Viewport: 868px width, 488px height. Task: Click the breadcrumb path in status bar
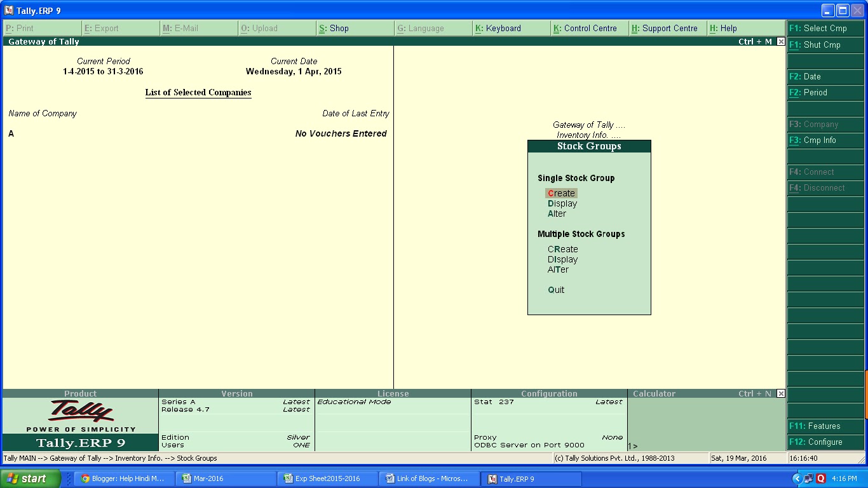pyautogui.click(x=111, y=458)
